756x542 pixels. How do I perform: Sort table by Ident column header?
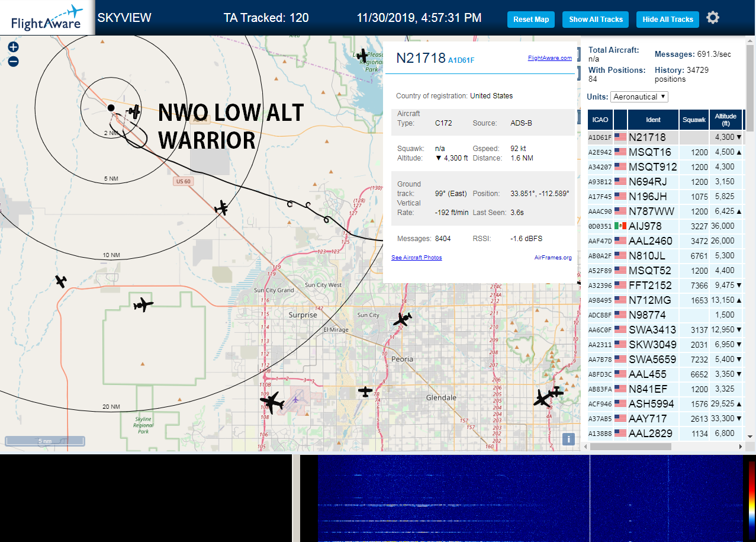pos(653,120)
